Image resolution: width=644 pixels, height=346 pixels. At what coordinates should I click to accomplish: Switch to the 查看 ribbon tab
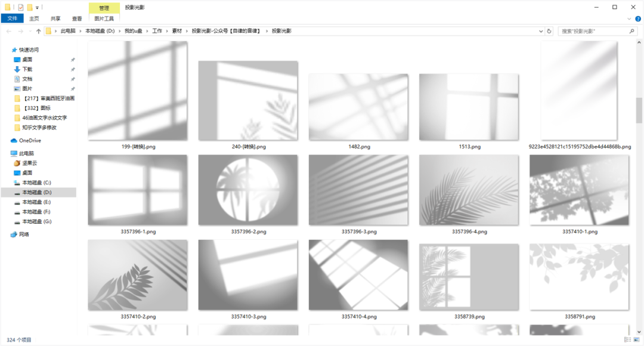pos(77,18)
